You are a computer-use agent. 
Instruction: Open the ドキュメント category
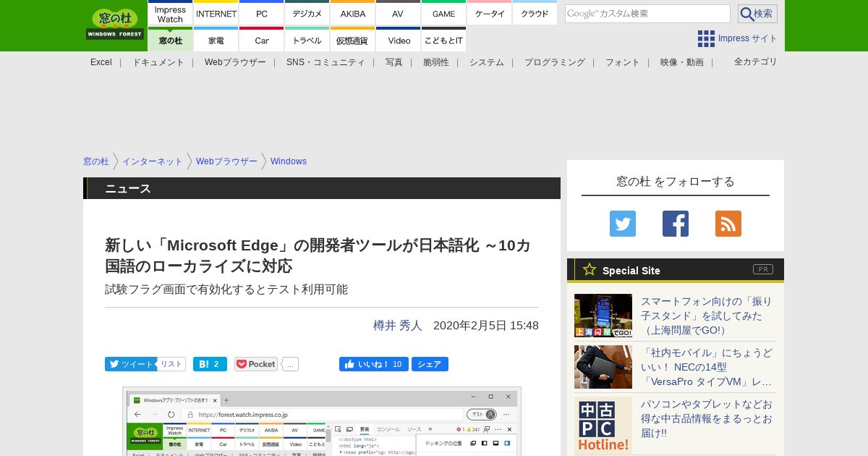point(158,62)
